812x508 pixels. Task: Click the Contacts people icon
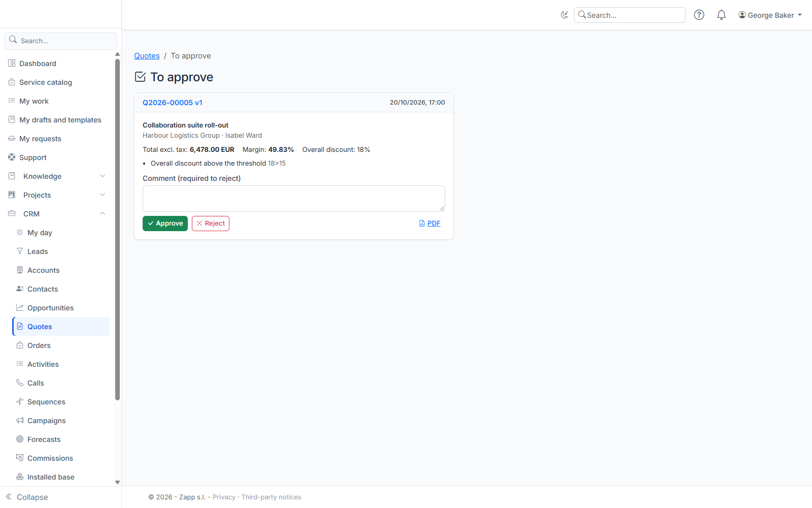pos(20,289)
